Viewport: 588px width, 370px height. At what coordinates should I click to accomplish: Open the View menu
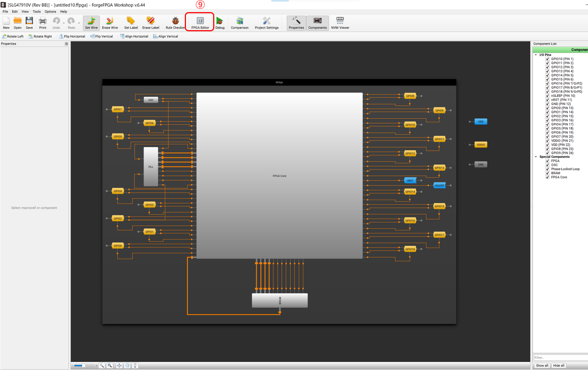[x=25, y=11]
